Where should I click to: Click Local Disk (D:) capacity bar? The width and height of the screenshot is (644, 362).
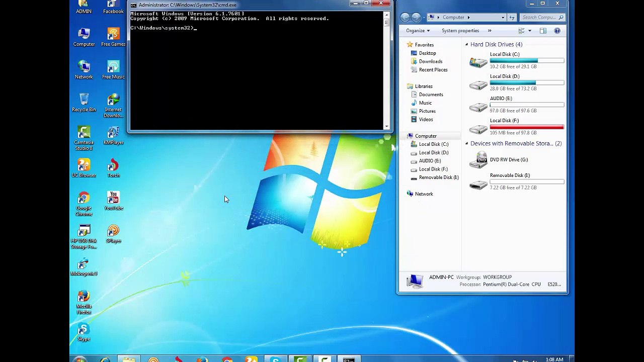(x=527, y=83)
